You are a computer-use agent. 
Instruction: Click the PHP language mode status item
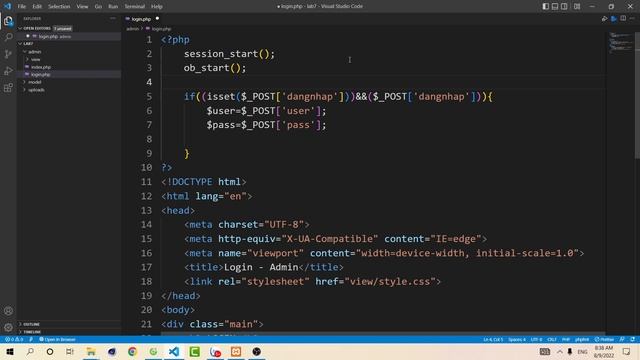pyautogui.click(x=566, y=339)
